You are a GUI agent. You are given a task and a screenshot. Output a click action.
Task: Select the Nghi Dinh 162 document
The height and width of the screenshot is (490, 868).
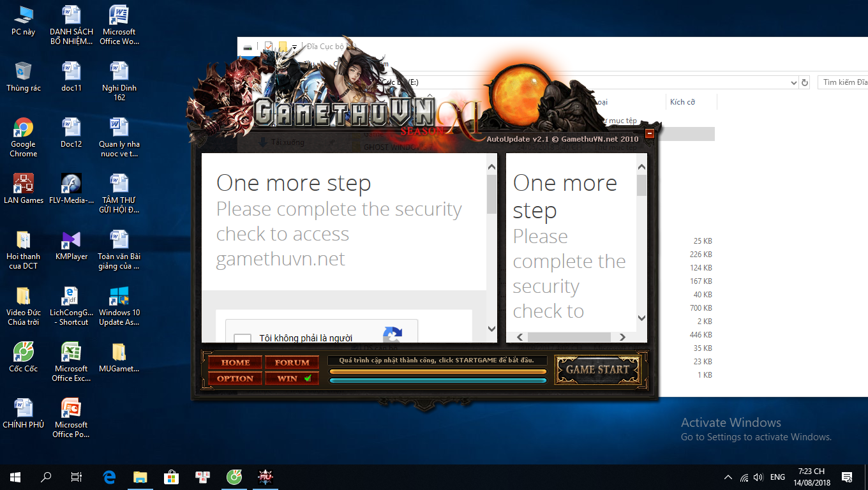(119, 81)
